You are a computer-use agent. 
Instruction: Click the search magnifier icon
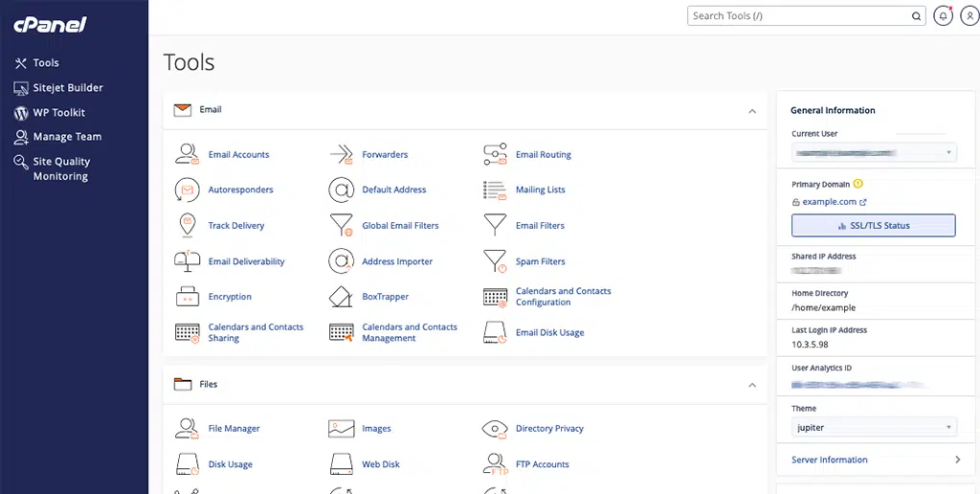916,16
